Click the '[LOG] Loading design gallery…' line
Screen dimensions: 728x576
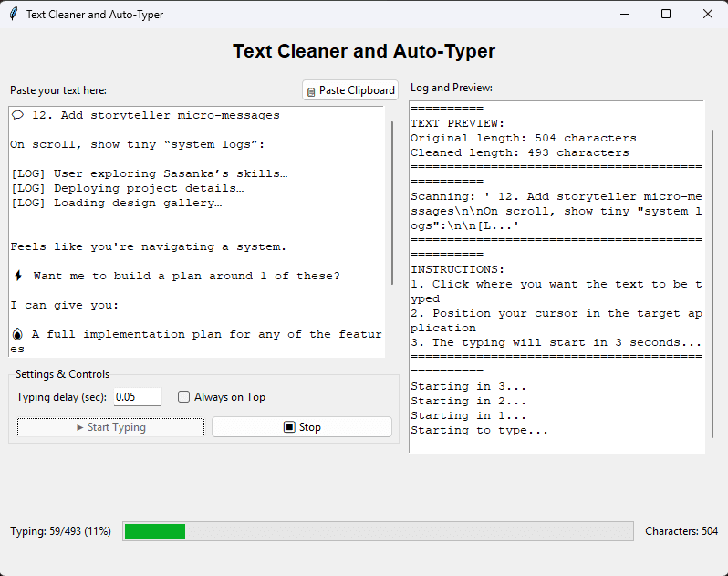[116, 203]
